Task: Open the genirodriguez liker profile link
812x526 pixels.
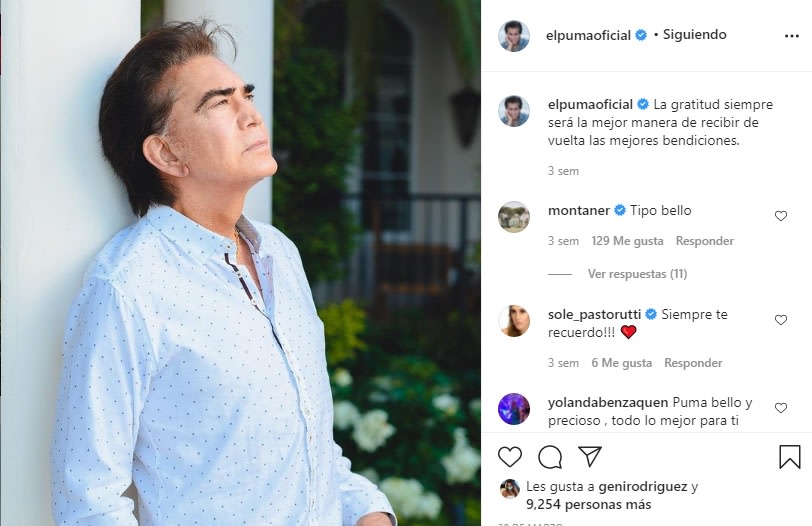Action: 642,487
